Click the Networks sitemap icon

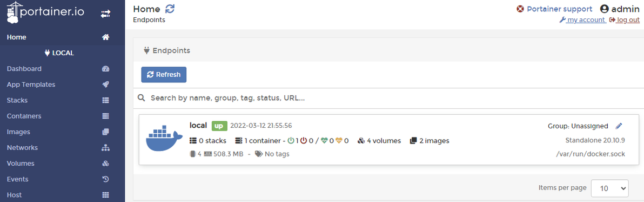[105, 148]
